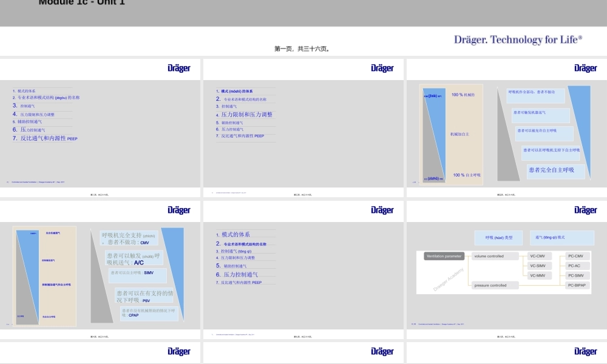The height and width of the screenshot is (364, 607).
Task: Click the '呼吸 (hūxī) 类型' header box
Action: [499, 237]
